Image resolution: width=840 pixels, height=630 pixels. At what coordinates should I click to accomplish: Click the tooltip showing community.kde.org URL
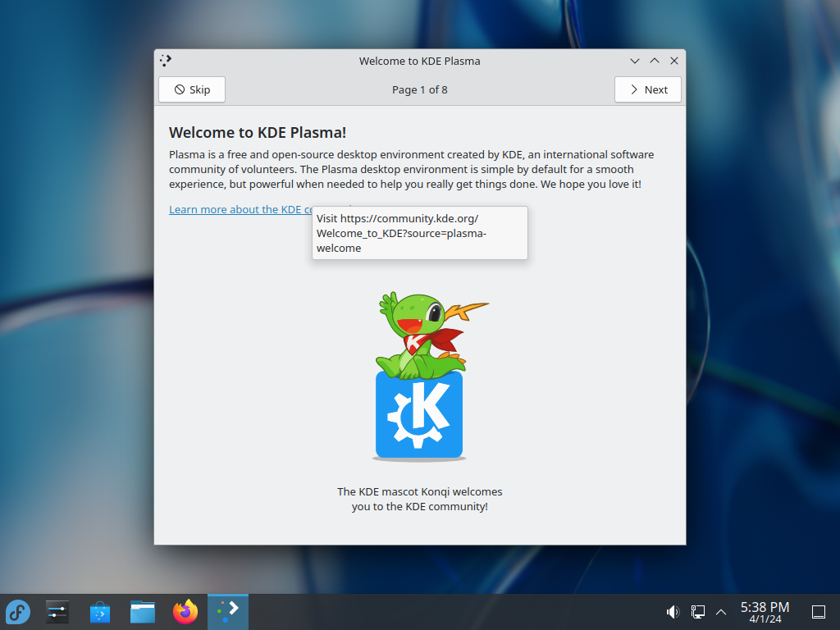coord(420,233)
